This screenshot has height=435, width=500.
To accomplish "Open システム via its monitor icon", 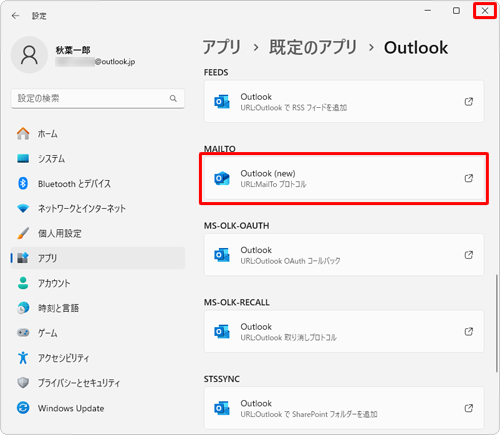I will 23,159.
